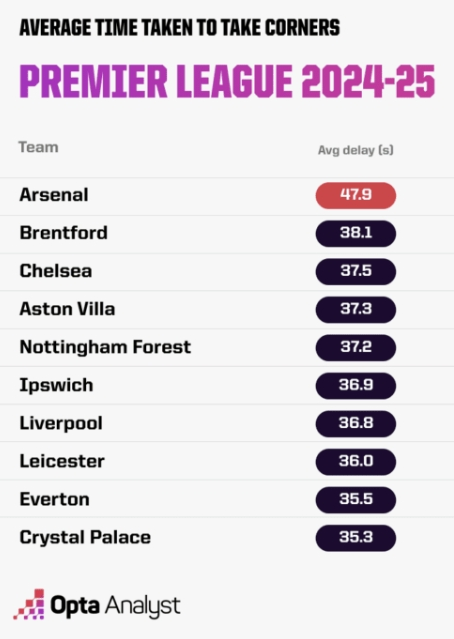
Task: Click the Ipswich 36.9 badge
Action: 356,386
